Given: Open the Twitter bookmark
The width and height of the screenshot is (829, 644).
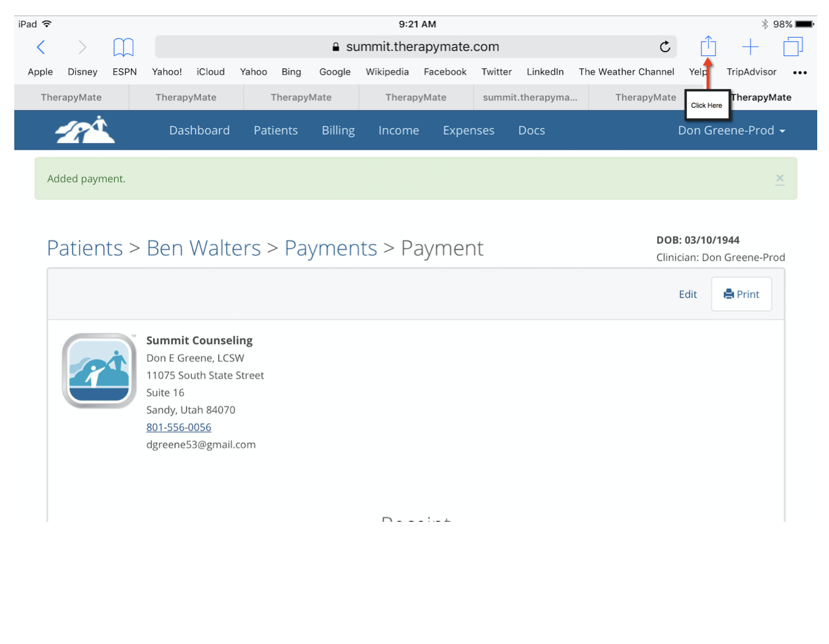Looking at the screenshot, I should [x=496, y=72].
